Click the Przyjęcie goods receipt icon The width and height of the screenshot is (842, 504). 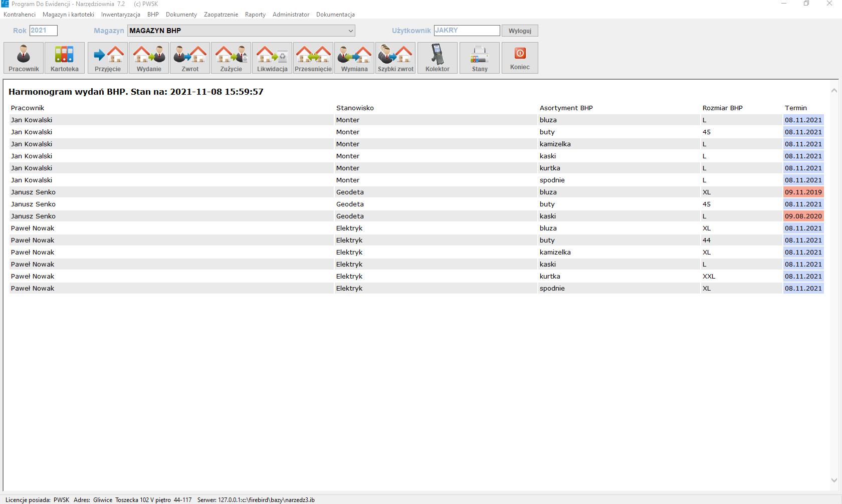tap(108, 58)
